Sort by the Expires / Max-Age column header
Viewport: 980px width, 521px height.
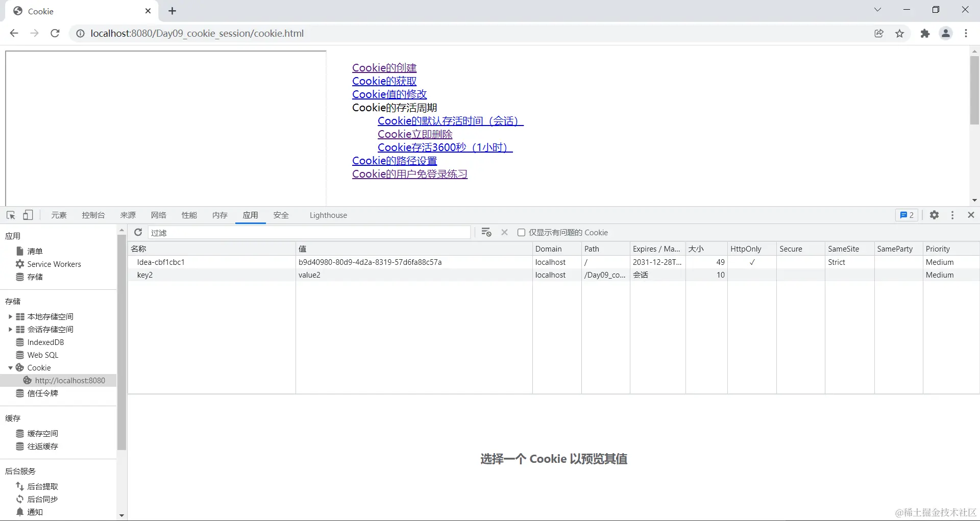coord(657,249)
